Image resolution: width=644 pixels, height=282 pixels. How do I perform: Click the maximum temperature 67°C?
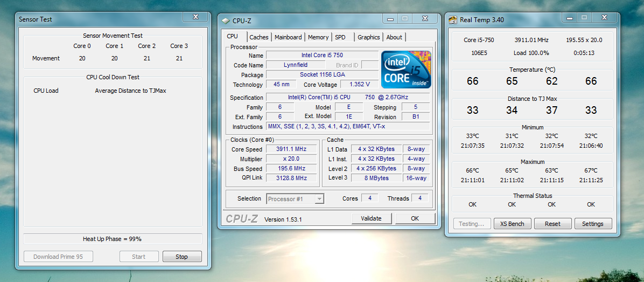591,170
